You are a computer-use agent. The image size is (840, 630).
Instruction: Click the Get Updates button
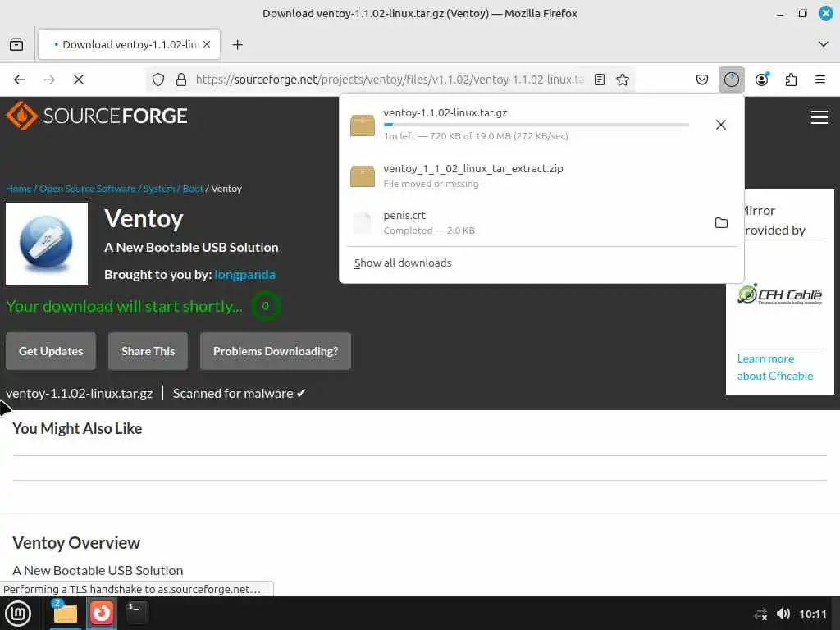pos(51,351)
